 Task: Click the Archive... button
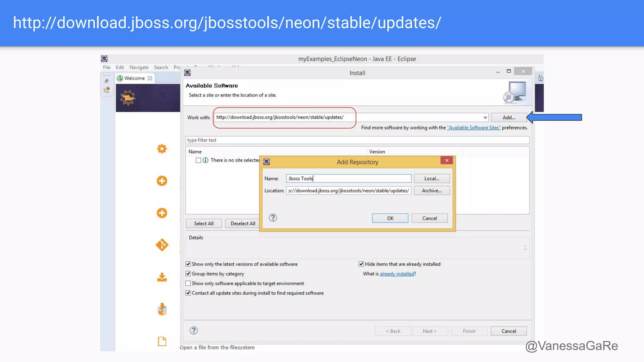point(431,191)
